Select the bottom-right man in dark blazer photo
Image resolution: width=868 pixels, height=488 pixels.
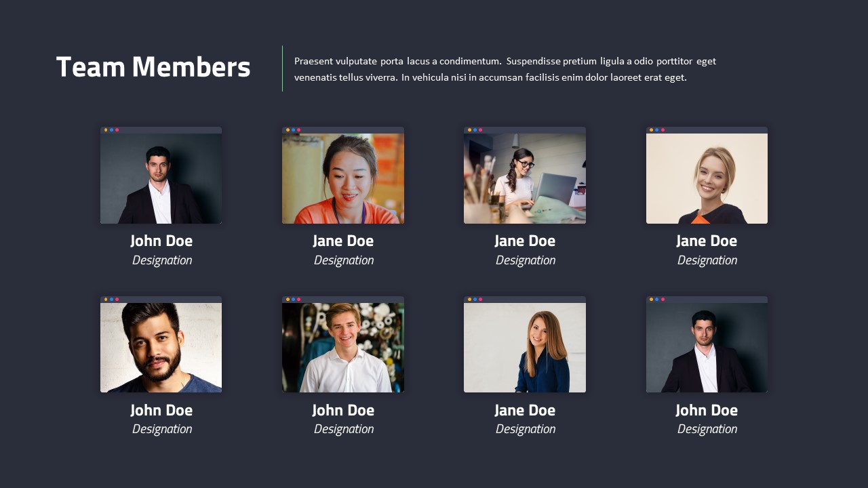click(707, 348)
